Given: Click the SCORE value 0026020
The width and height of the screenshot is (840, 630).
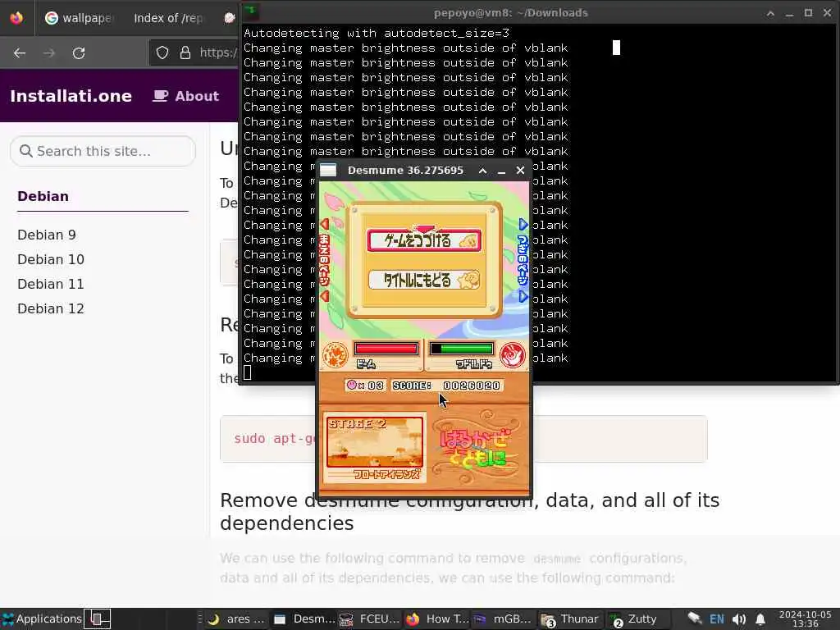Looking at the screenshot, I should 472,386.
